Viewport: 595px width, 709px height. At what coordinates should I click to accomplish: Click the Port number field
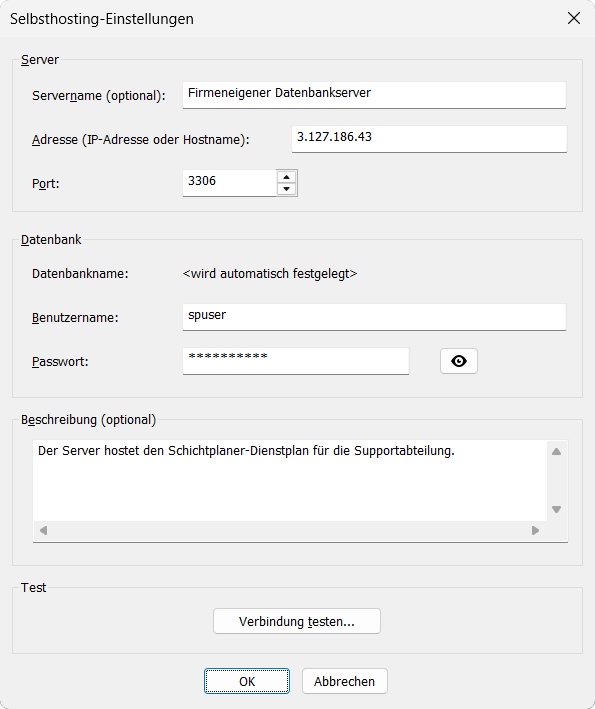(229, 183)
